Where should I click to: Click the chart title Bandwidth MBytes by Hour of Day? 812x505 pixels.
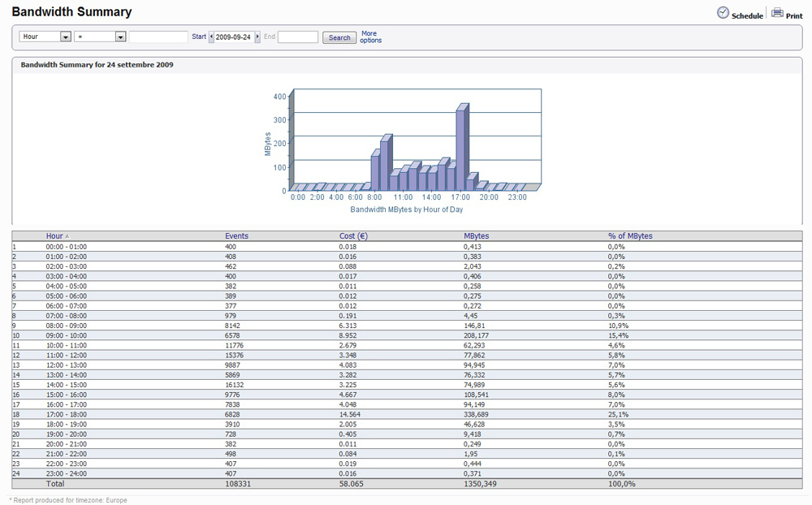[x=407, y=209]
